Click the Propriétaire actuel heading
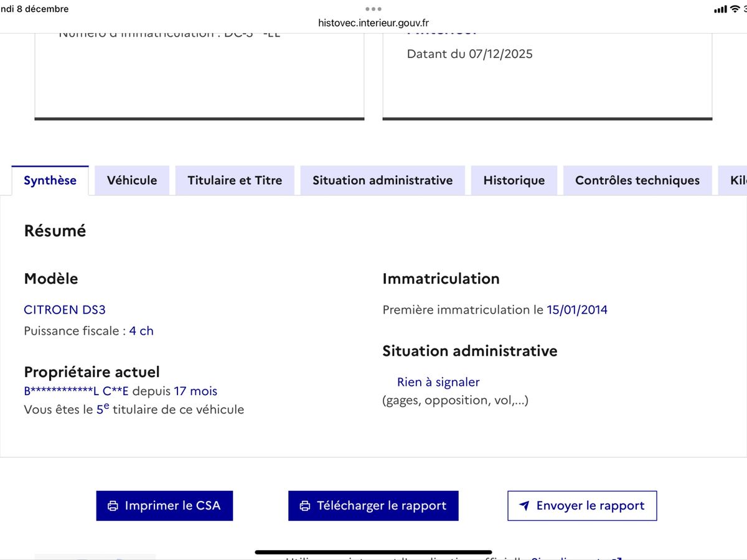Image resolution: width=747 pixels, height=560 pixels. 92,372
